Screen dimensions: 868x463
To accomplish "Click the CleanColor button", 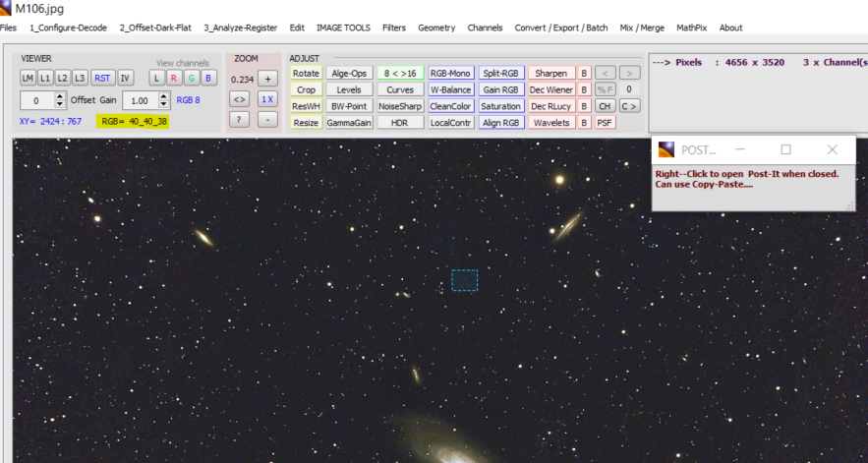I will pyautogui.click(x=450, y=106).
